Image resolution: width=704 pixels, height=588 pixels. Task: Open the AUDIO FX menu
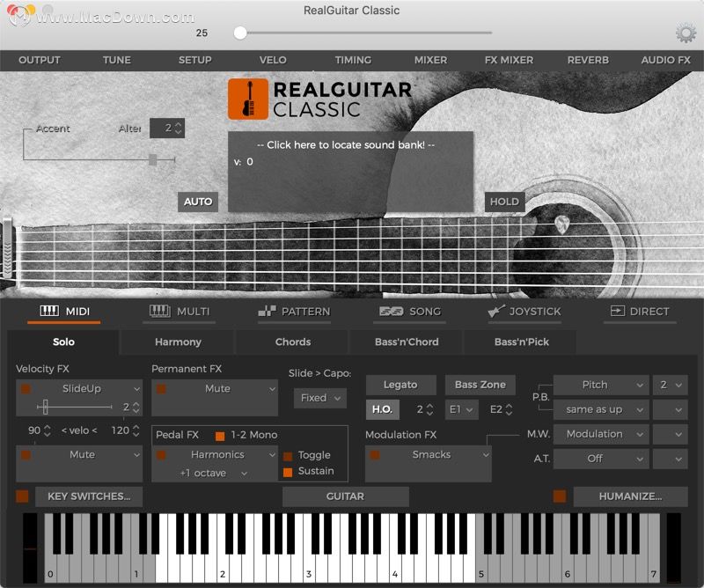[666, 60]
